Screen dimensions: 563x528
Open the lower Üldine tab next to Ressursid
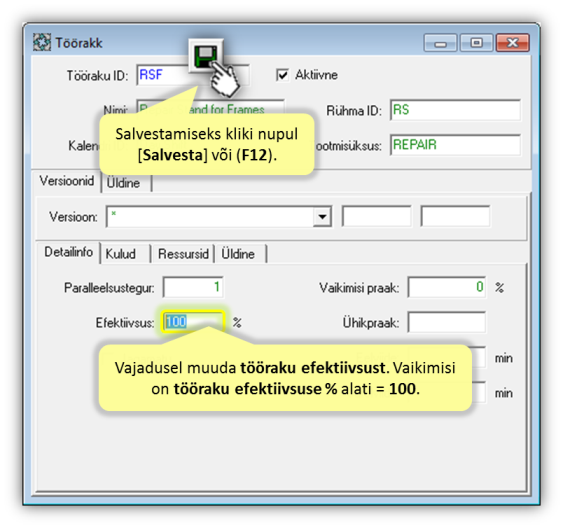click(x=238, y=254)
